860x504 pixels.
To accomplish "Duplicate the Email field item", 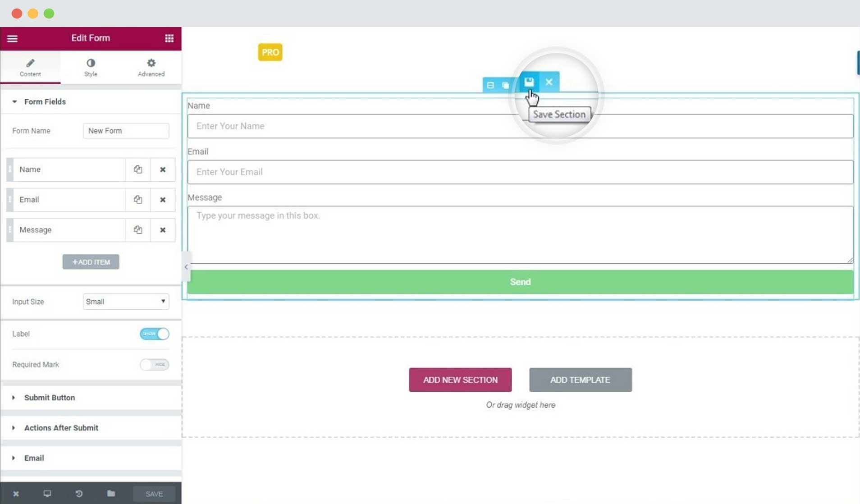I will click(x=138, y=200).
